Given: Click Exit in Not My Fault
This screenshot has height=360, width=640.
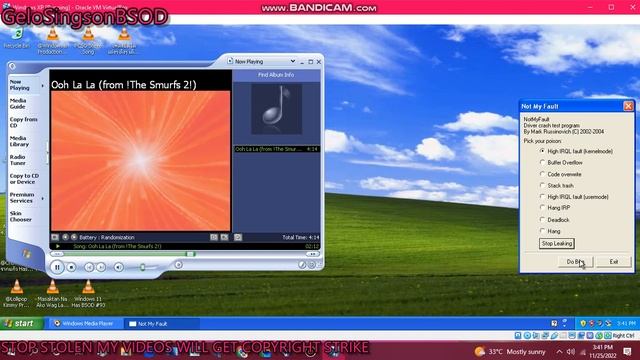Looking at the screenshot, I should (613, 262).
